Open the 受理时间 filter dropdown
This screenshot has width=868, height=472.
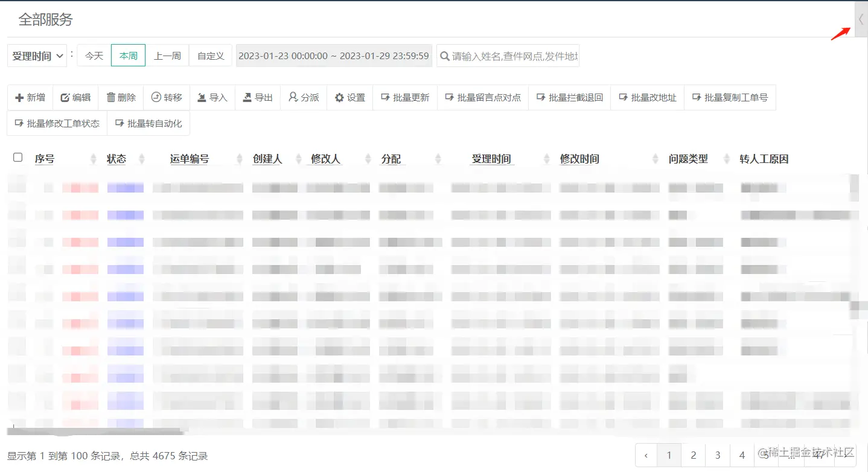coord(37,56)
